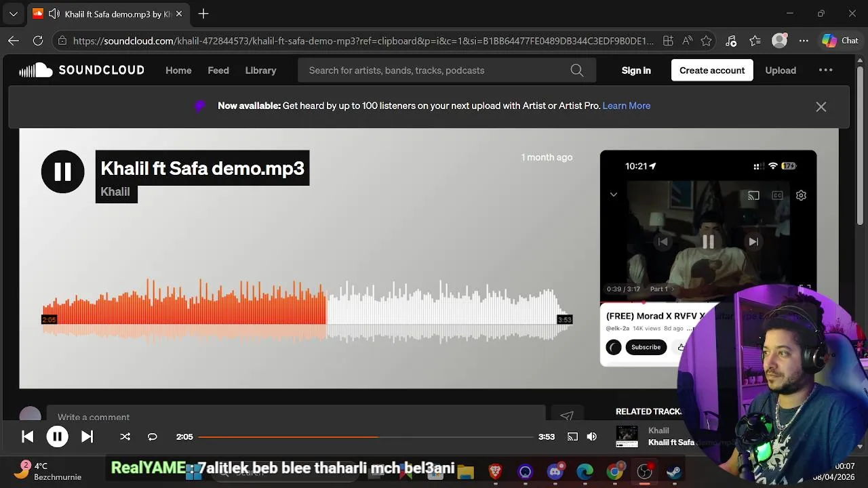The height and width of the screenshot is (488, 868).
Task: Open Google Chrome from taskbar
Action: [615, 471]
